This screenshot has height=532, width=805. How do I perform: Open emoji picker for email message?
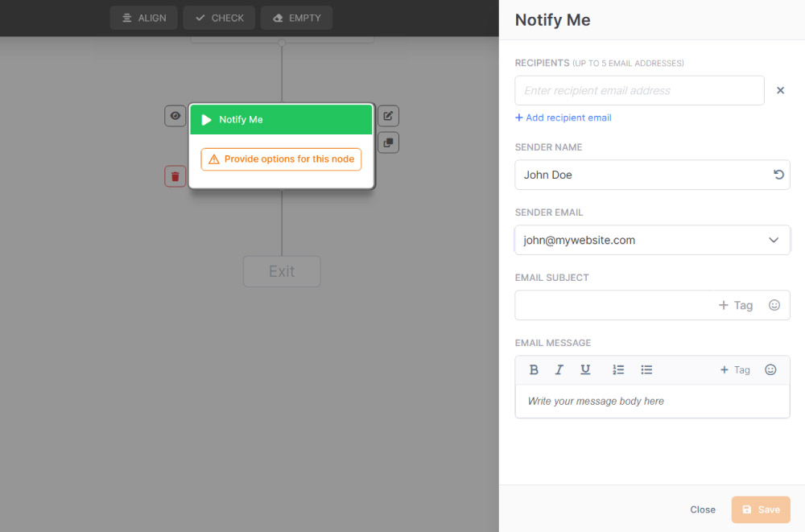(770, 370)
